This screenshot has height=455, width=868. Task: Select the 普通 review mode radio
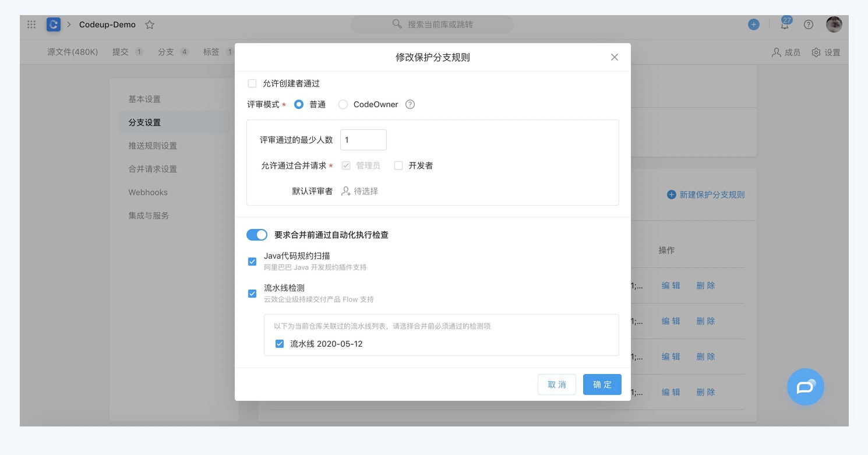pyautogui.click(x=299, y=104)
